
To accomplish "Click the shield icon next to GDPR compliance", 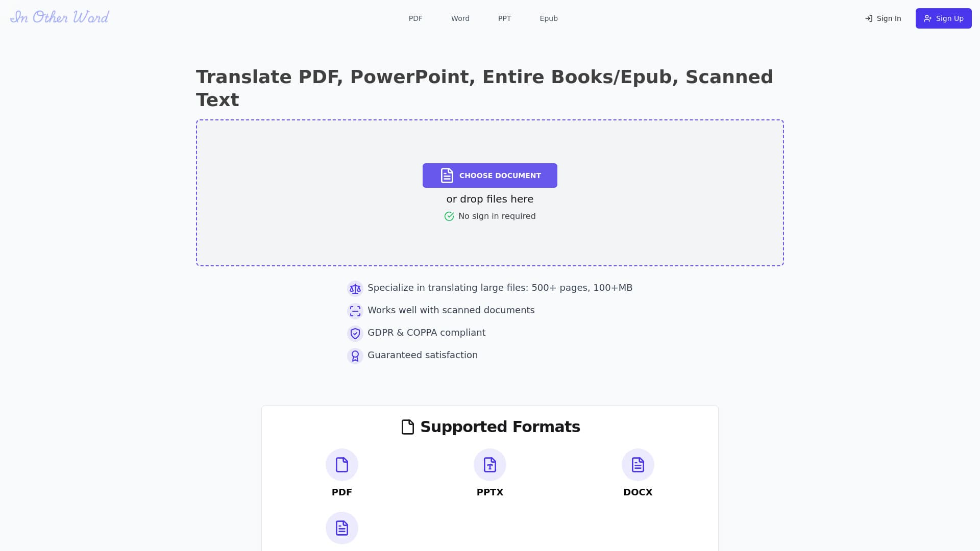I will tap(355, 333).
